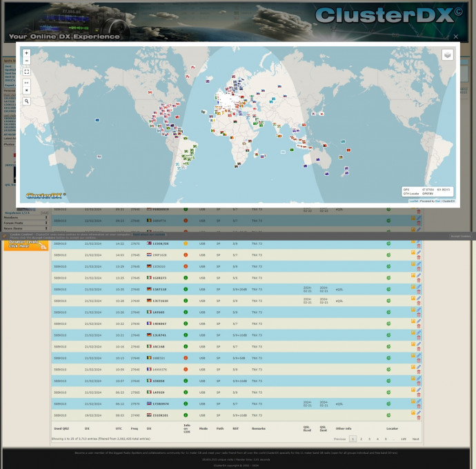Viewport: 476px width, 469px height.
Task: Open red info icon for the 16BE321 row
Action: 186,358
